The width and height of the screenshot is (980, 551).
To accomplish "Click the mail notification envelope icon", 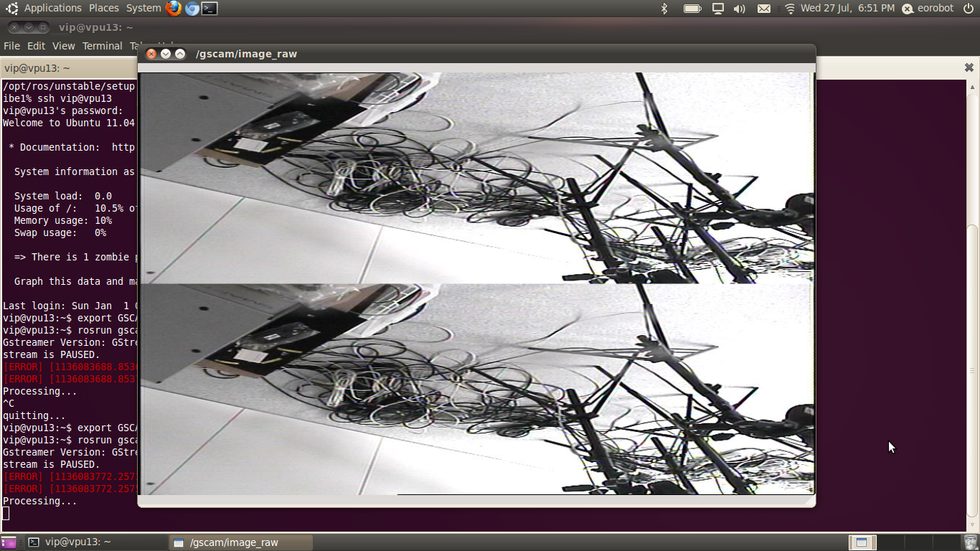I will point(763,8).
